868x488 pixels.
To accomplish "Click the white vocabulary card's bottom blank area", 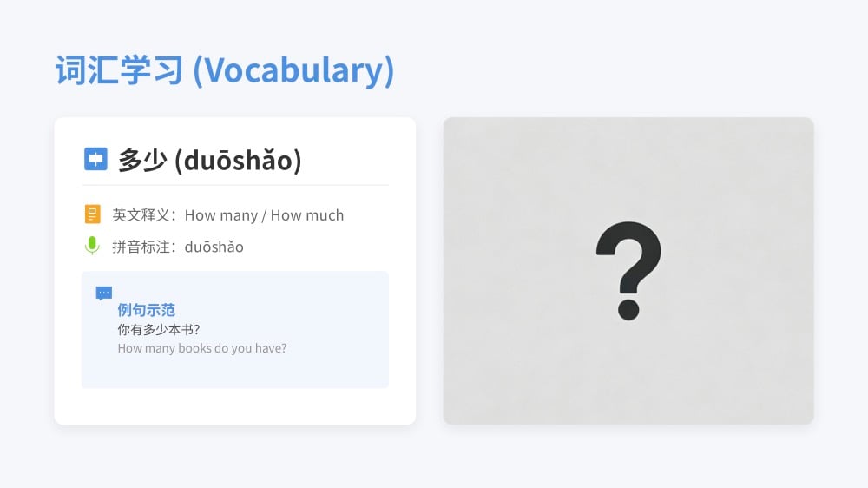I will (235, 407).
